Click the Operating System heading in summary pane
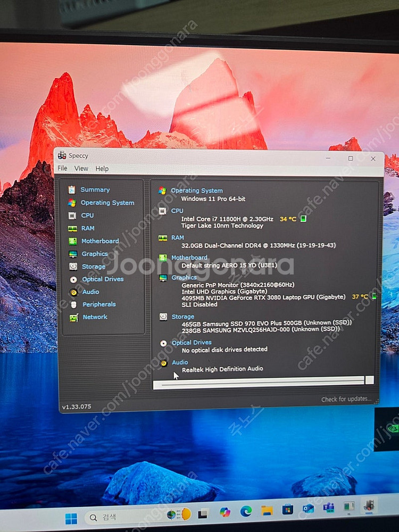The image size is (399, 532). 197,190
